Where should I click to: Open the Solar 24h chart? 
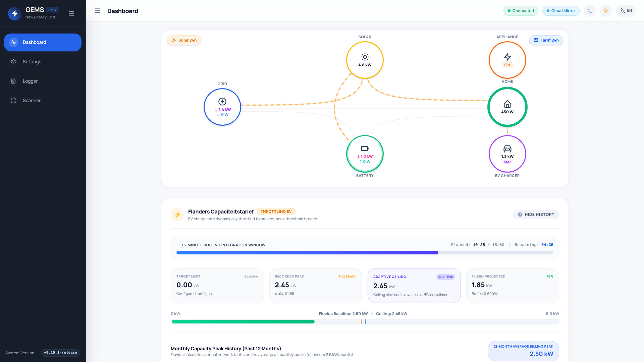(x=184, y=40)
